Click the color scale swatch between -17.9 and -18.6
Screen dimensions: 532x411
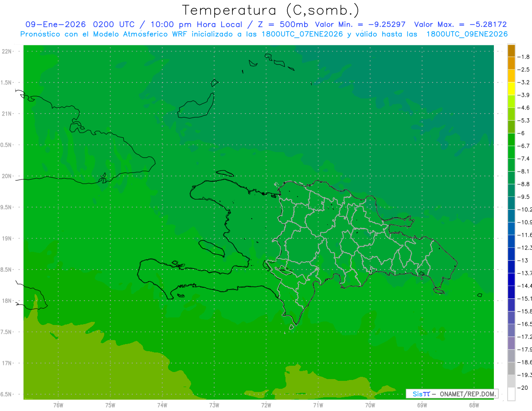pyautogui.click(x=511, y=356)
